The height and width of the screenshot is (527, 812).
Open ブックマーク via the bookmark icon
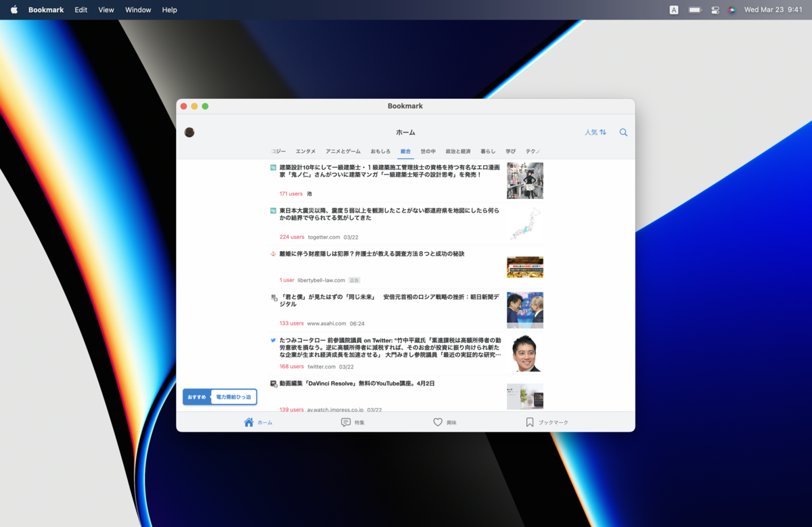530,421
